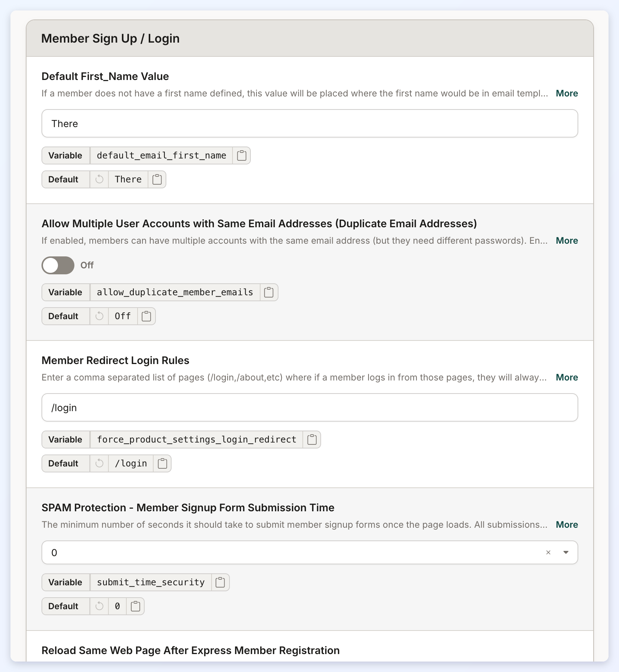
Task: Toggle Allow Duplicate Email Addresses switch
Action: [58, 265]
